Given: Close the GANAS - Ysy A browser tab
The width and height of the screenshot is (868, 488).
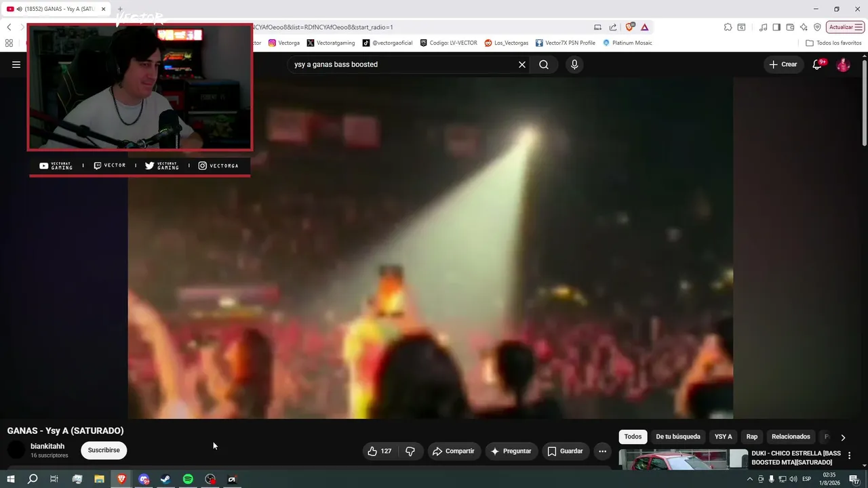Looking at the screenshot, I should tap(103, 9).
